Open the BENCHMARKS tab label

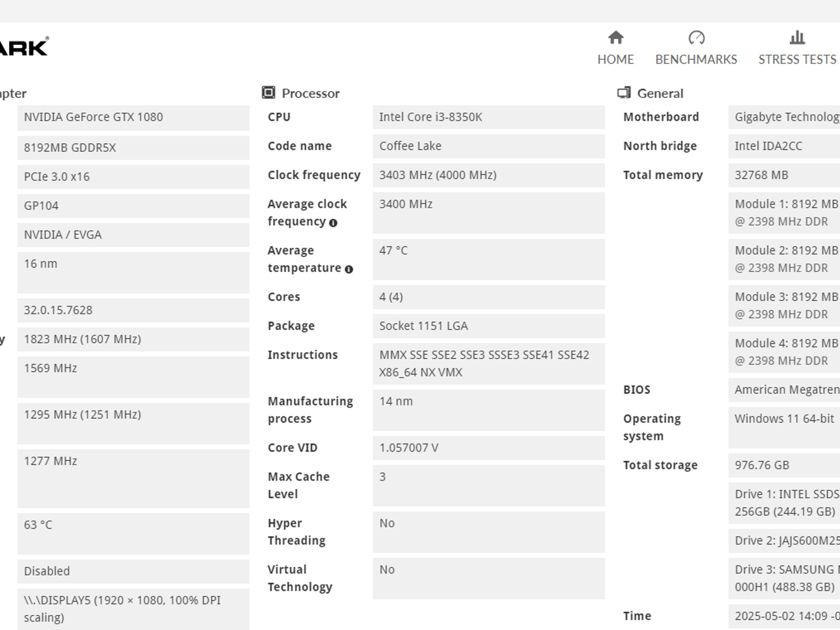click(x=696, y=59)
